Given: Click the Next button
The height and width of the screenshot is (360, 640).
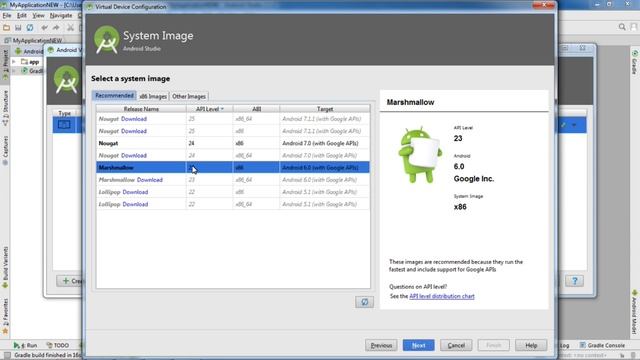Looking at the screenshot, I should click(x=418, y=345).
